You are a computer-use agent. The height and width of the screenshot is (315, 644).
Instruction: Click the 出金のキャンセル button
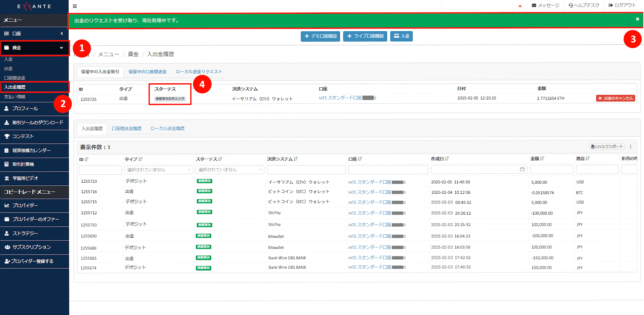click(616, 98)
